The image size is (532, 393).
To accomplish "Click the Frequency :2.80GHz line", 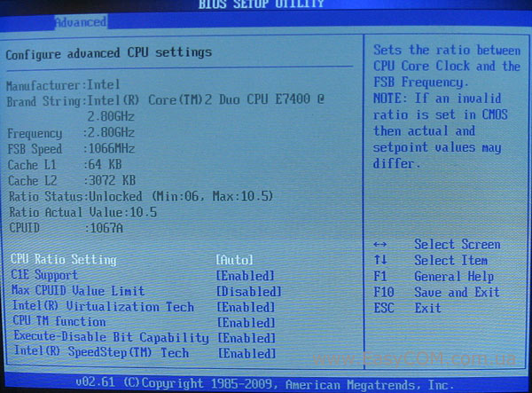I will click(71, 133).
